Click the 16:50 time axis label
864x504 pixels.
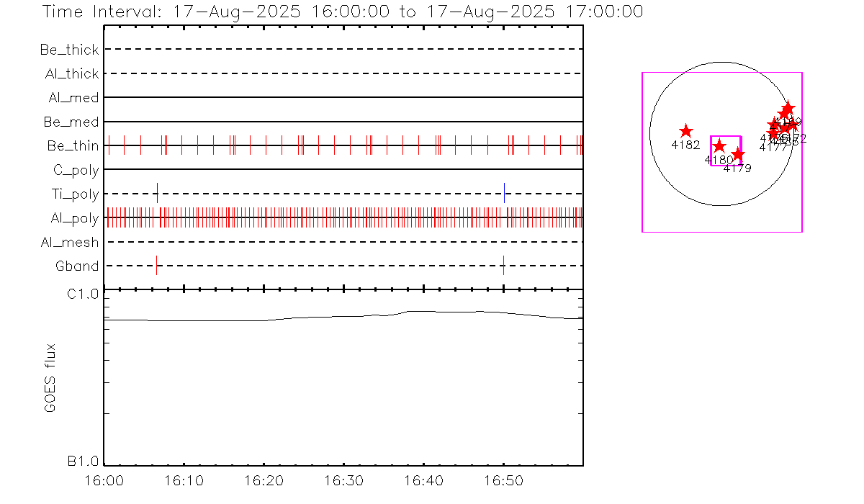point(503,480)
